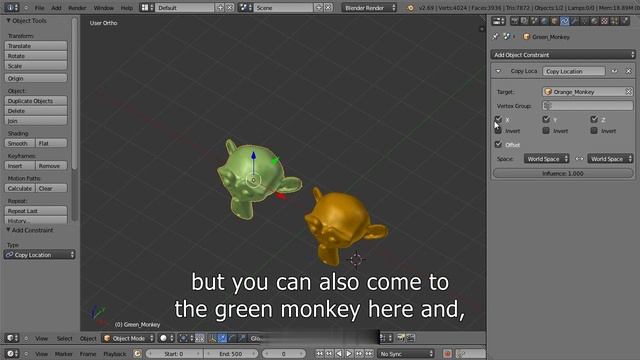640x360 pixels.
Task: Click the Properties editor type selector icon
Action: (x=498, y=21)
